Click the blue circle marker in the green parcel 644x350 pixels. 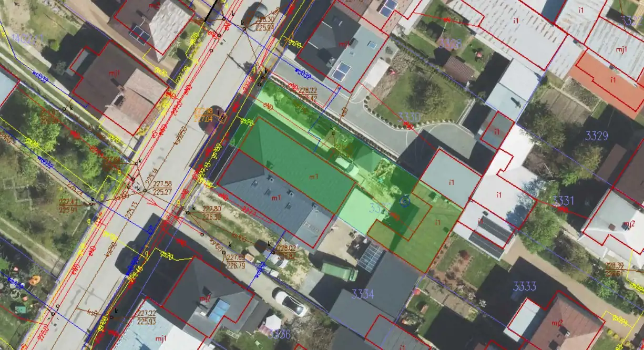[405, 200]
